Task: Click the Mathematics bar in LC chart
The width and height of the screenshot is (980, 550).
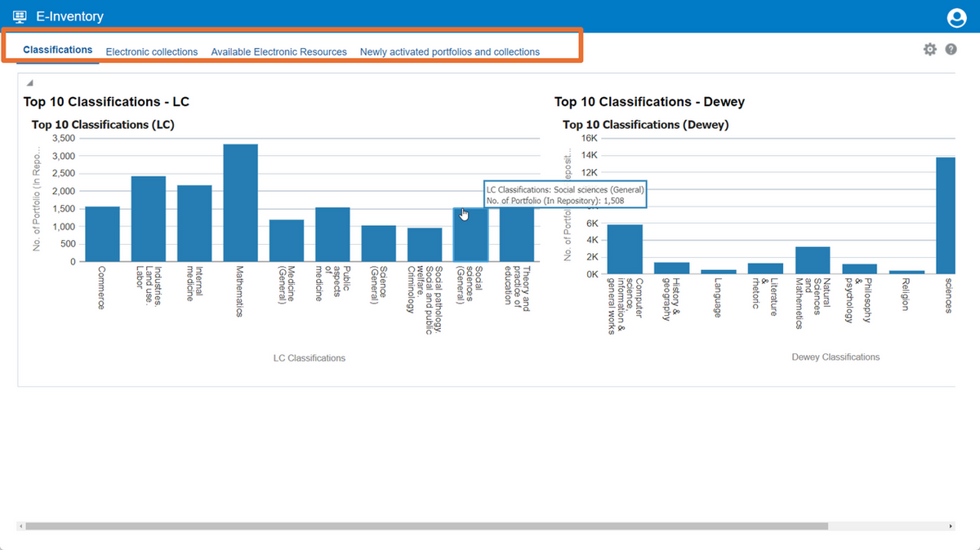Action: pyautogui.click(x=240, y=203)
